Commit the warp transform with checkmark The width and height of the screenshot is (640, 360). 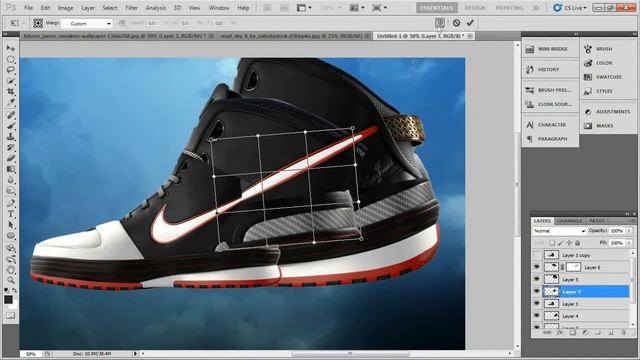coord(470,23)
